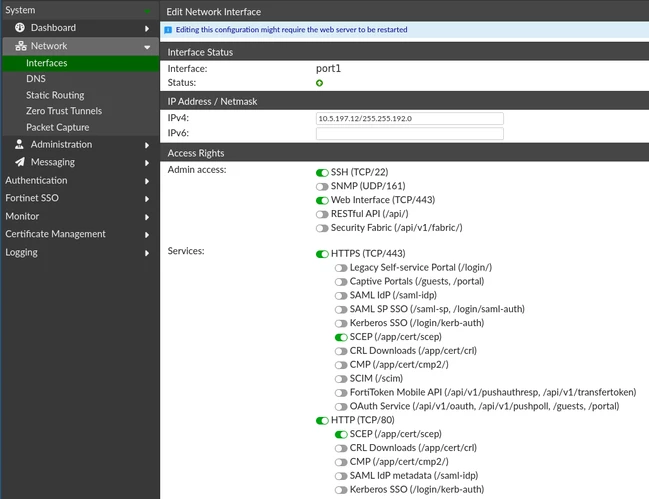649x499 pixels.
Task: Click the IPv4 address field
Action: click(410, 119)
